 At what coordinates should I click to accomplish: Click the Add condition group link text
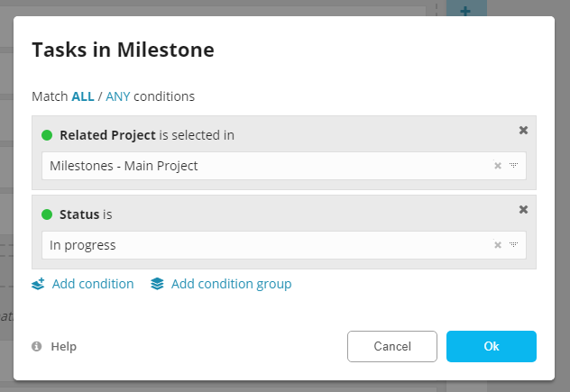[231, 284]
